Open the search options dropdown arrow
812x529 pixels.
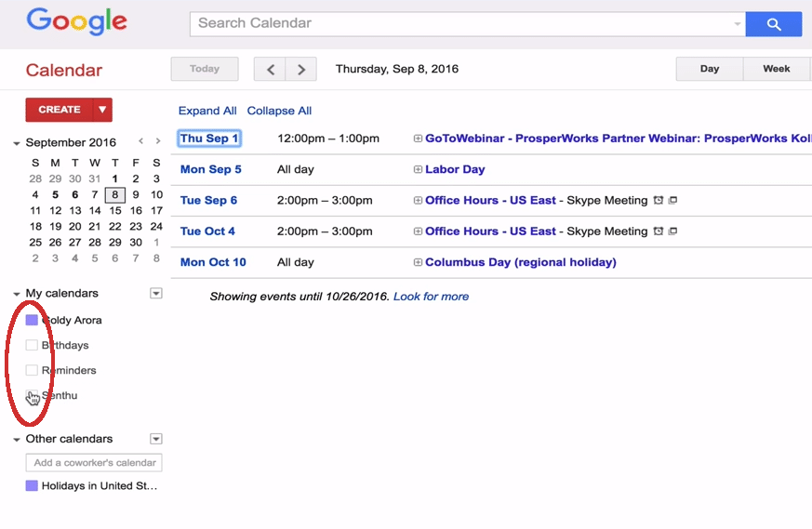click(x=737, y=24)
